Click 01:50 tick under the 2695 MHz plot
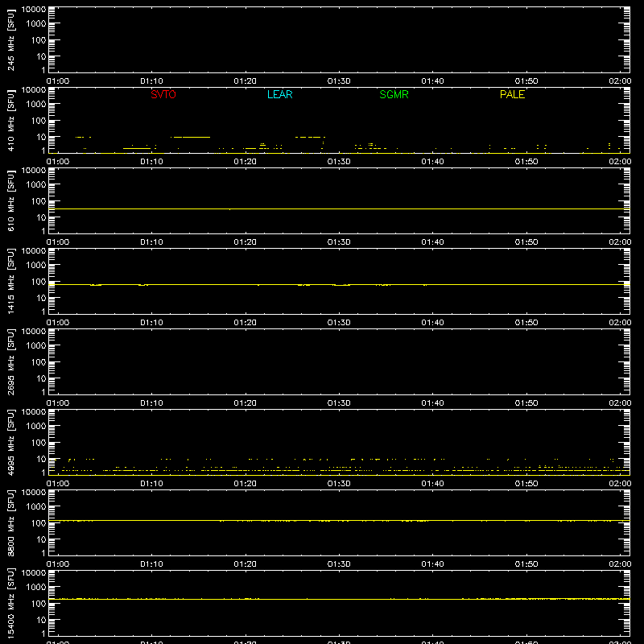 526,403
